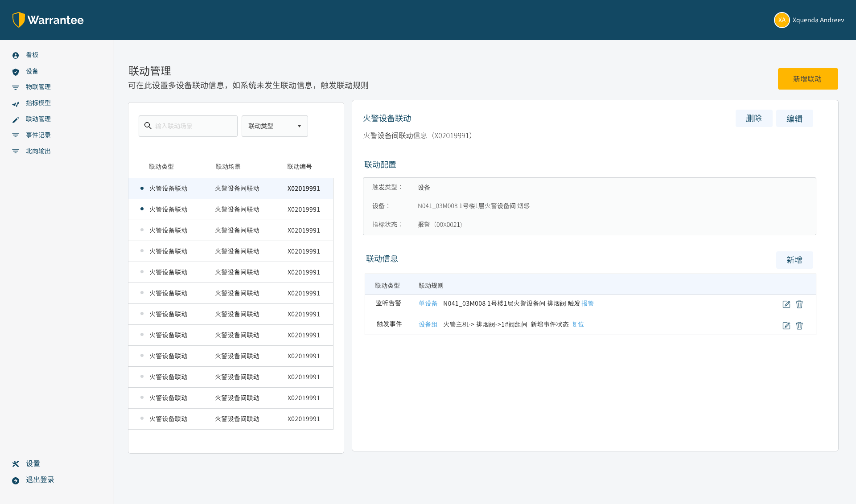This screenshot has height=504, width=856.
Task: Go to 物联管理 in the sidebar
Action: [x=38, y=87]
